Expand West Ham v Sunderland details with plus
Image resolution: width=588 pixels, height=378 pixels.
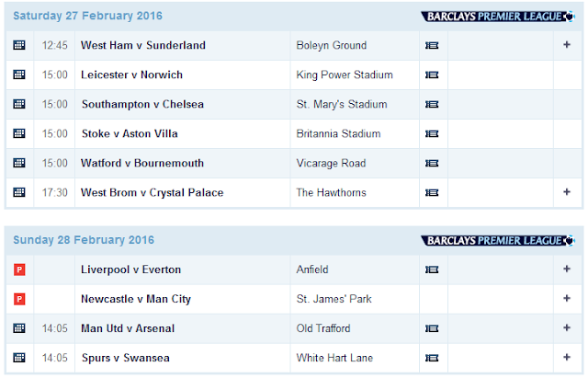coord(567,45)
